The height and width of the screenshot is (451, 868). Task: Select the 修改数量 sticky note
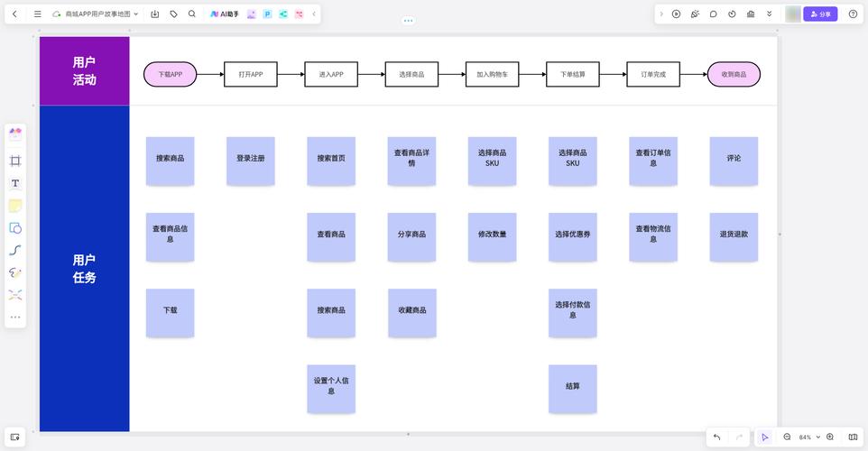492,237
